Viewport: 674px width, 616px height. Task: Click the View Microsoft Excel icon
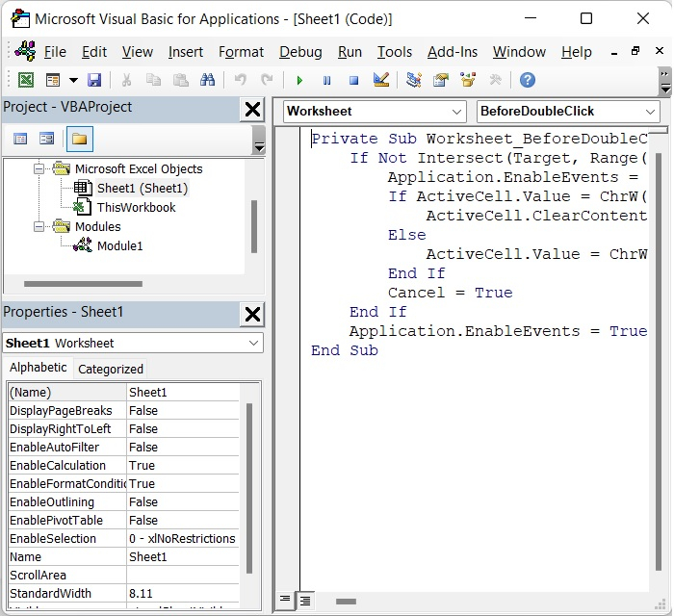click(26, 81)
